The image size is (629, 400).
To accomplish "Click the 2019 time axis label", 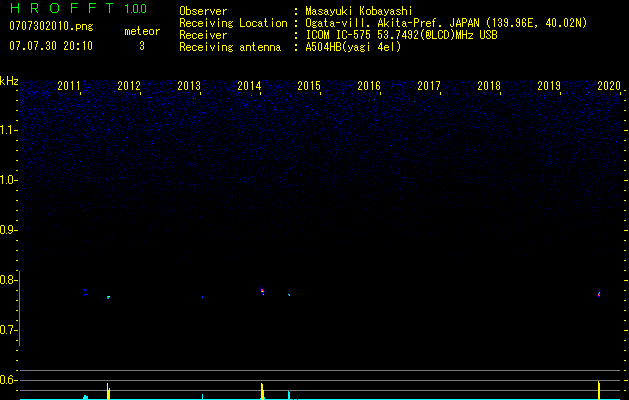I will coord(549,86).
